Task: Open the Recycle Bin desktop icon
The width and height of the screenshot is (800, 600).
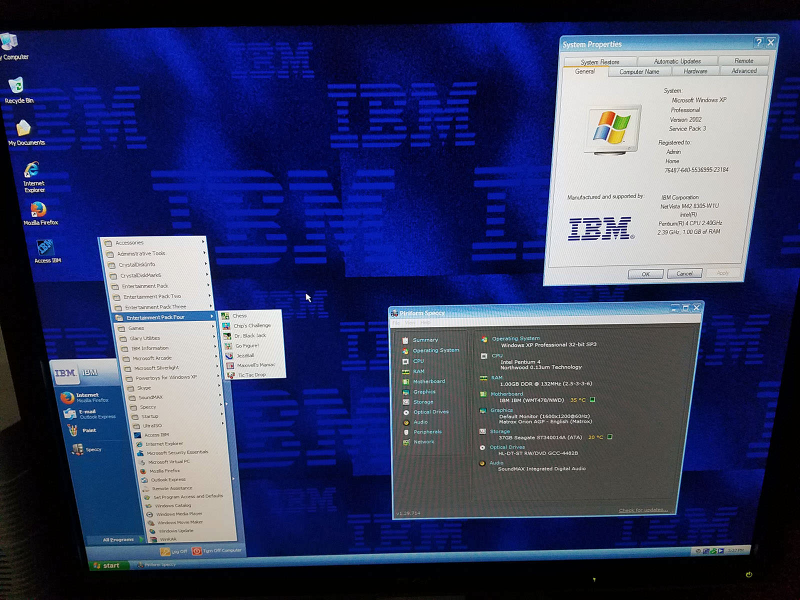Action: pos(17,90)
